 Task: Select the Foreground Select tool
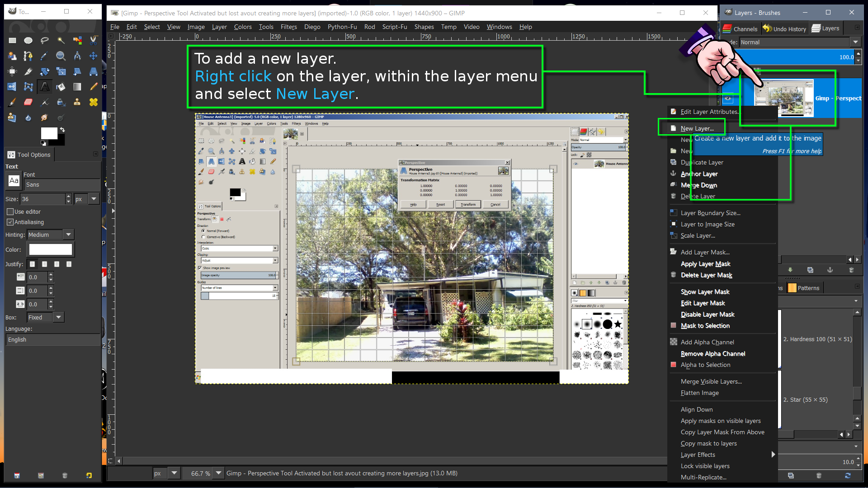point(12,56)
